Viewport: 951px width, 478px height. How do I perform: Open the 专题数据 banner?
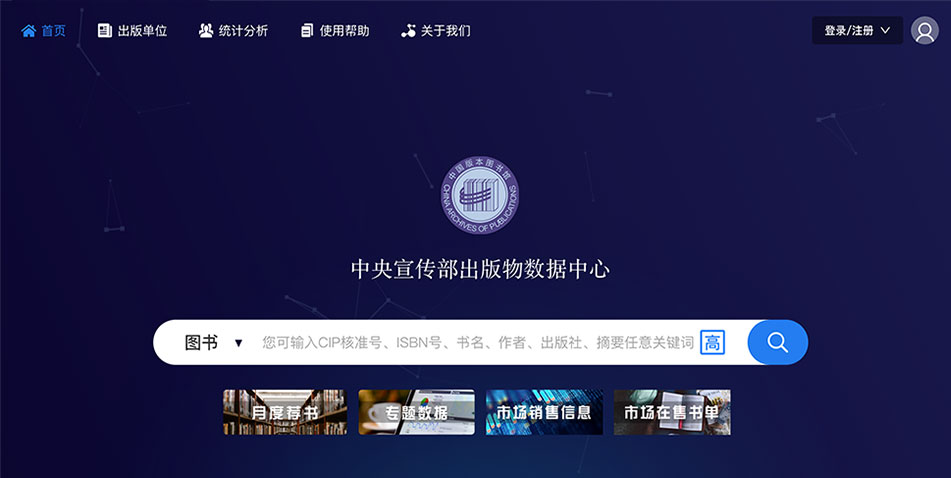point(417,412)
